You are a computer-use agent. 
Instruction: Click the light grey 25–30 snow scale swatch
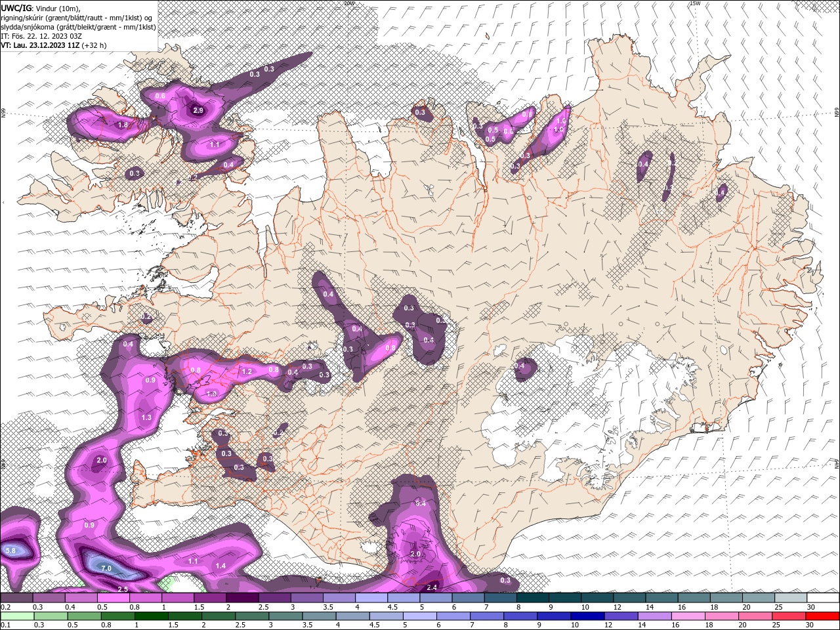point(791,598)
